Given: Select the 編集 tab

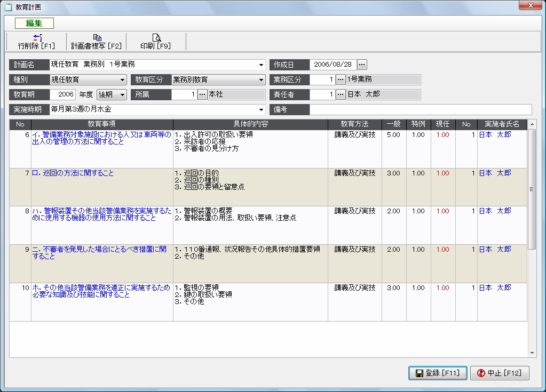Looking at the screenshot, I should tap(34, 23).
